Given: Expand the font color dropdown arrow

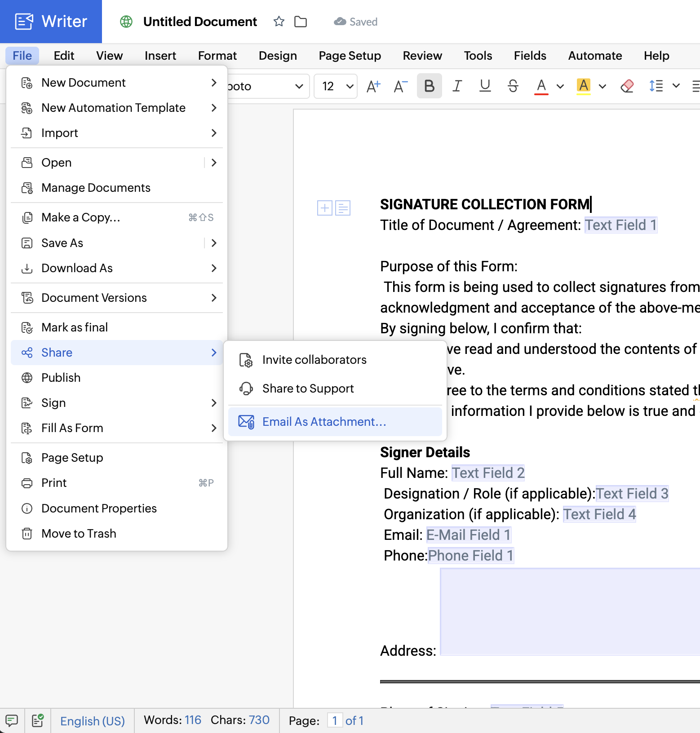Looking at the screenshot, I should [560, 86].
